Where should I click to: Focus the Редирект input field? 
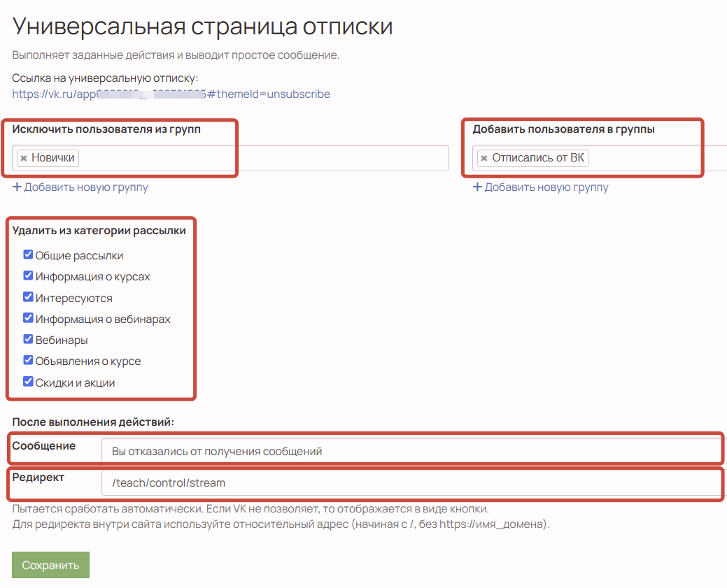pyautogui.click(x=413, y=482)
